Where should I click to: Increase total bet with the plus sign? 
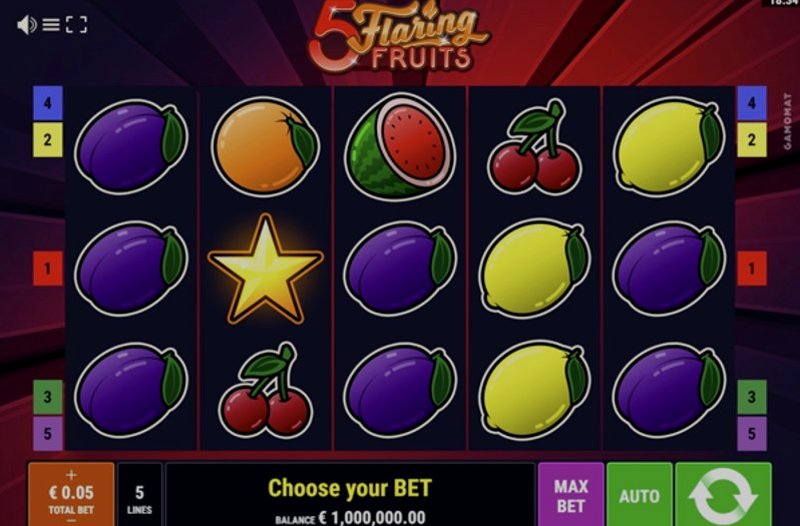coord(71,475)
